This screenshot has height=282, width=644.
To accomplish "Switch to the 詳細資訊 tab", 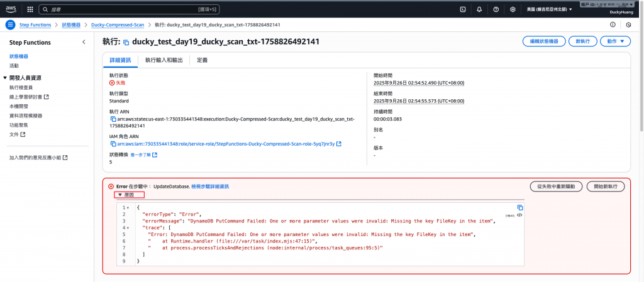I will (120, 60).
